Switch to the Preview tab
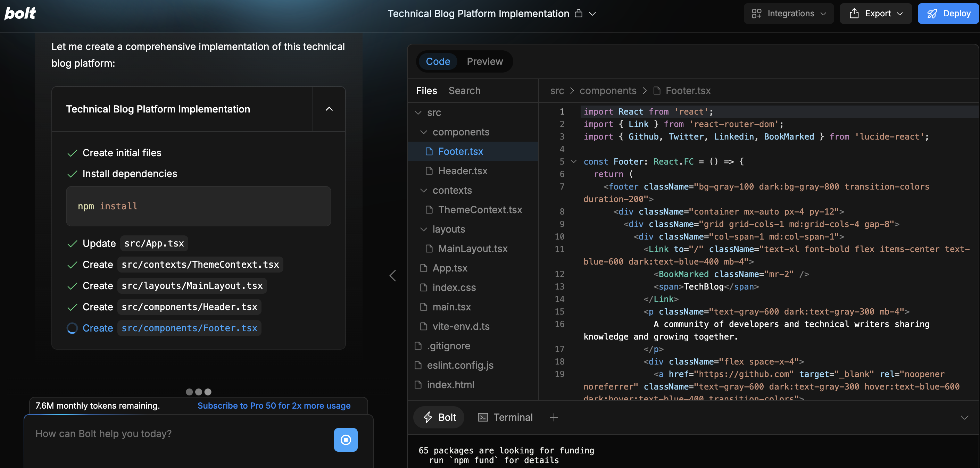 coord(485,61)
